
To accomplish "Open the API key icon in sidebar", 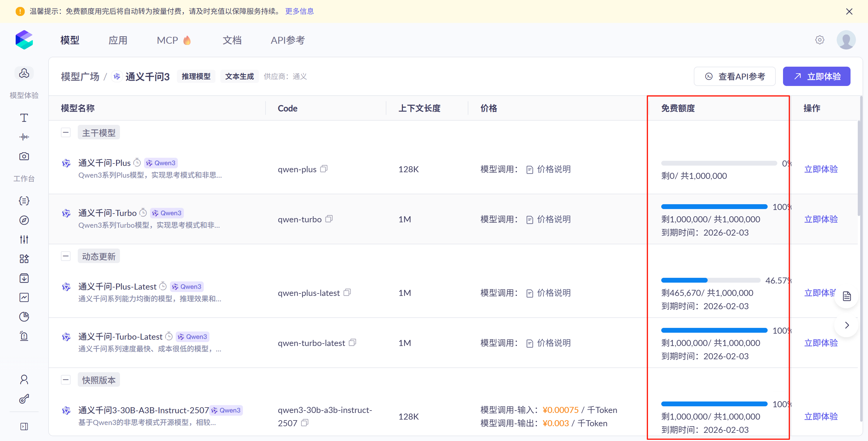I will (x=24, y=399).
